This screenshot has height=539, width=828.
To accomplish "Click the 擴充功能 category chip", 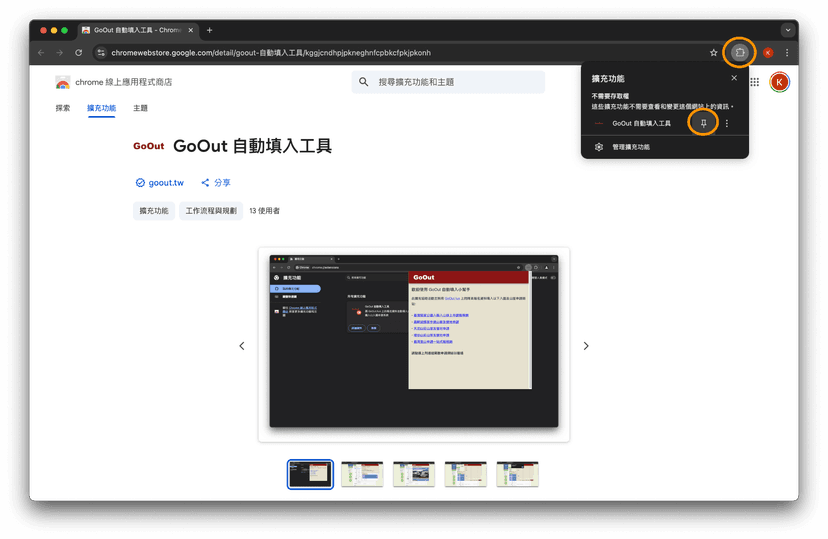I will pos(154,211).
